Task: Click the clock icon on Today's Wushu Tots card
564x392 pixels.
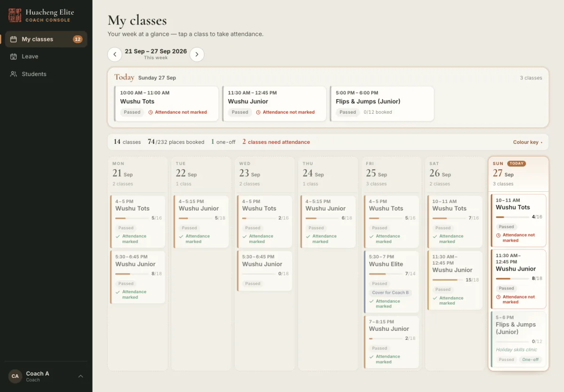Action: click(x=151, y=112)
